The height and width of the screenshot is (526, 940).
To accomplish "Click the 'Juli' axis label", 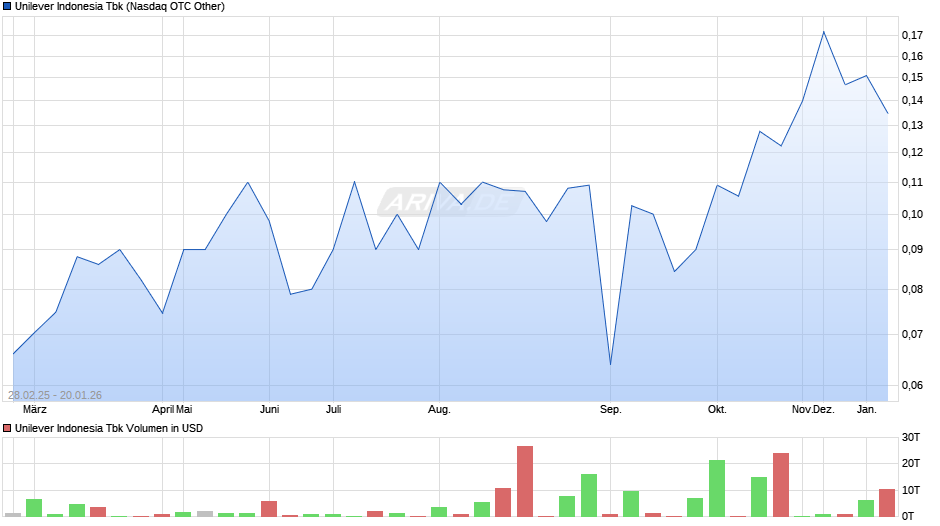I will tap(333, 410).
